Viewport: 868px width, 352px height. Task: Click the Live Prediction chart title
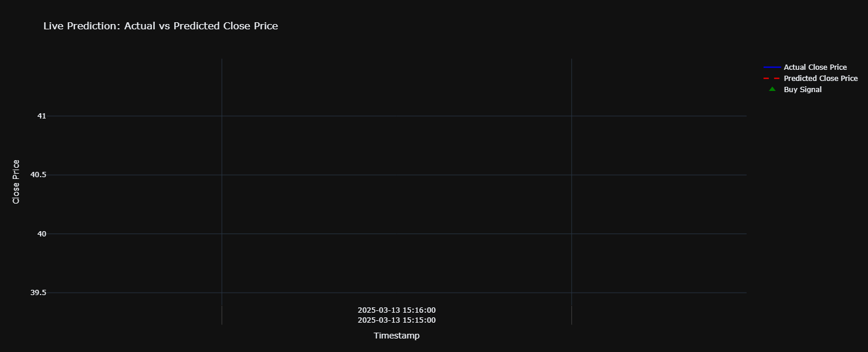pyautogui.click(x=160, y=26)
